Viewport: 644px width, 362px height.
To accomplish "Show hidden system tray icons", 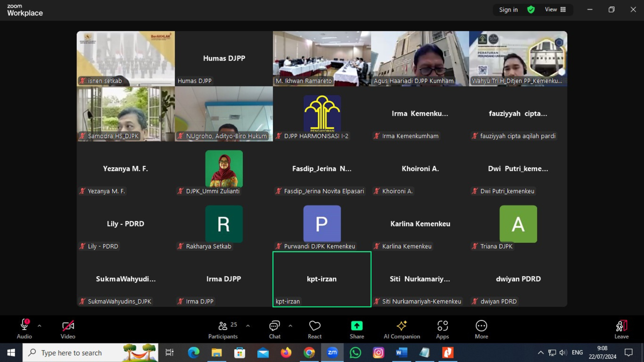I will pyautogui.click(x=541, y=353).
